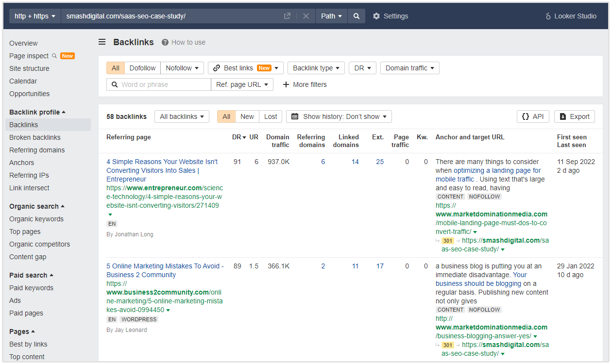Click the search magnifier button in URL bar
The height and width of the screenshot is (364, 612).
357,16
